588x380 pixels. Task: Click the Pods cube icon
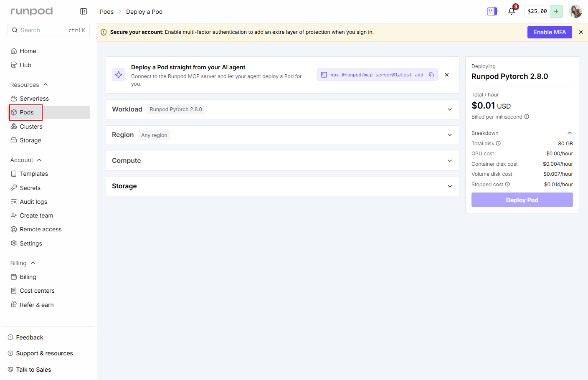pyautogui.click(x=14, y=112)
